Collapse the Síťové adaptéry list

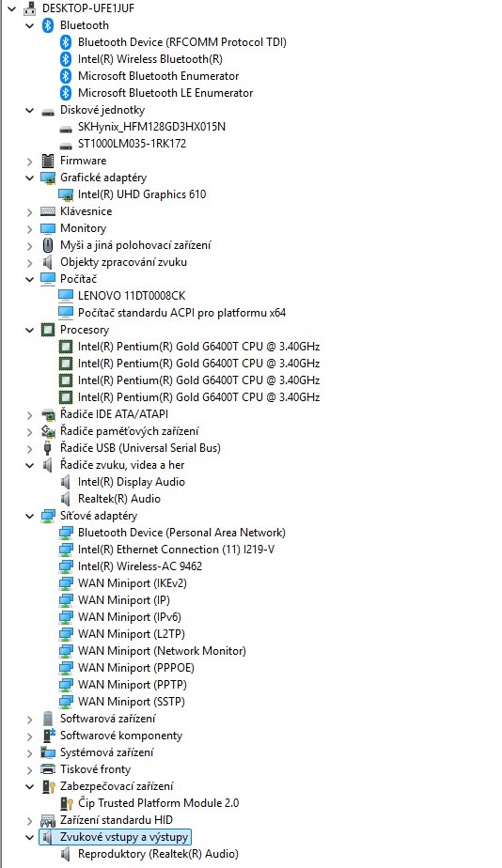point(30,516)
